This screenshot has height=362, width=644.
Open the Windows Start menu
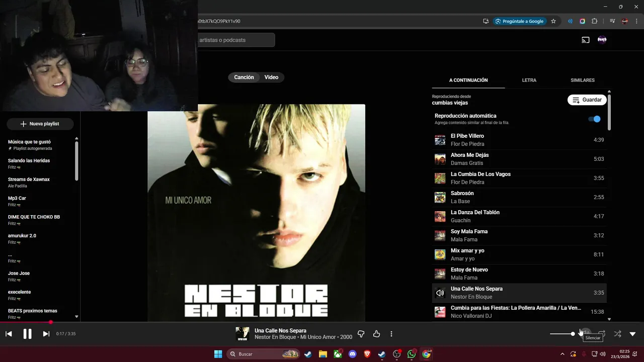point(218,354)
